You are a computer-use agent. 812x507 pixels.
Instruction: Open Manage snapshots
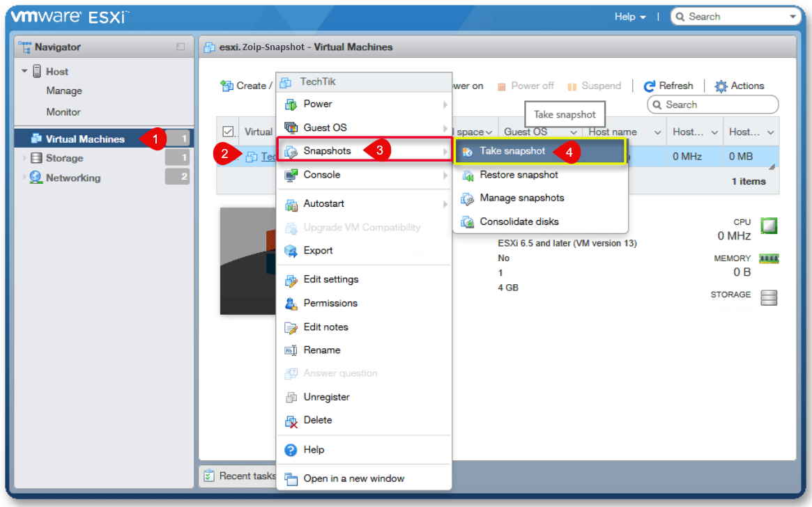click(x=539, y=198)
